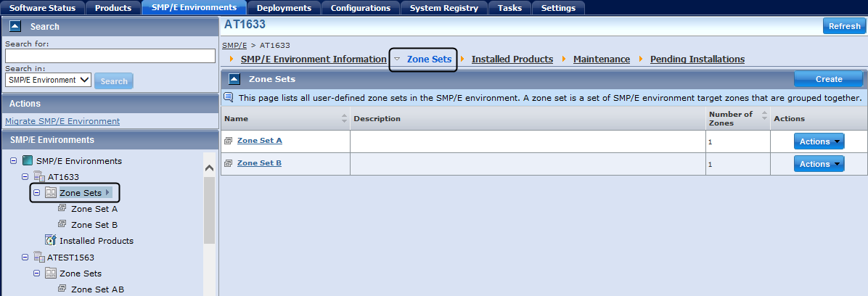This screenshot has height=296, width=868.
Task: Select Zone Set B in navigation tree
Action: (x=94, y=225)
